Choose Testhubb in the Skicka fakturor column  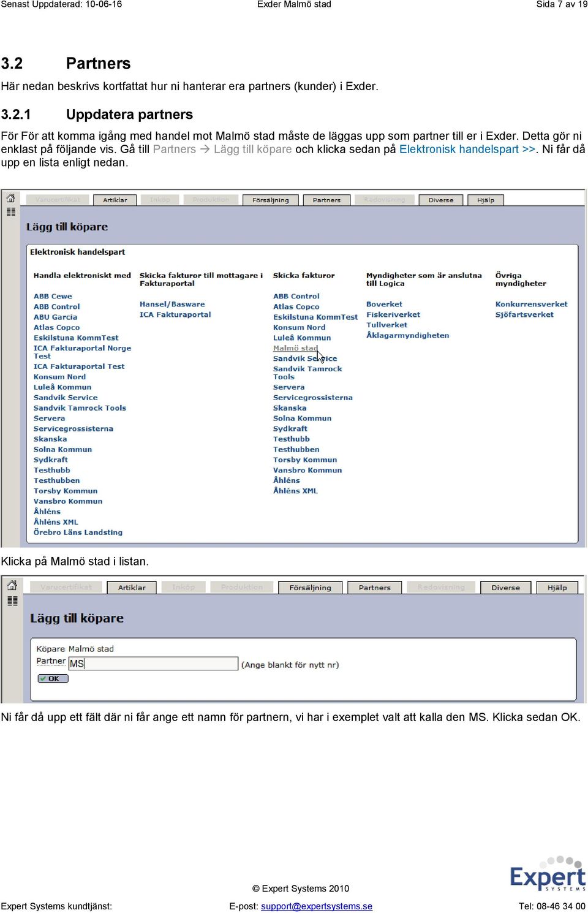pyautogui.click(x=292, y=439)
